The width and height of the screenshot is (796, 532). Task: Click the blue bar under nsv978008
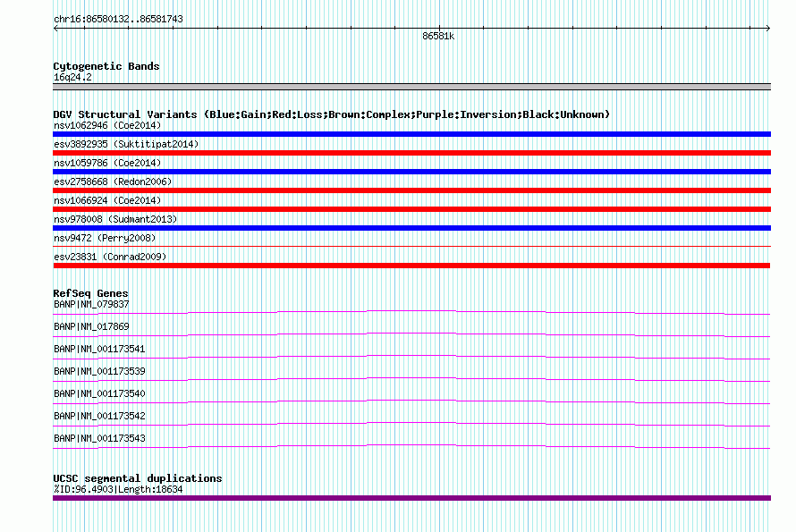coord(411,228)
